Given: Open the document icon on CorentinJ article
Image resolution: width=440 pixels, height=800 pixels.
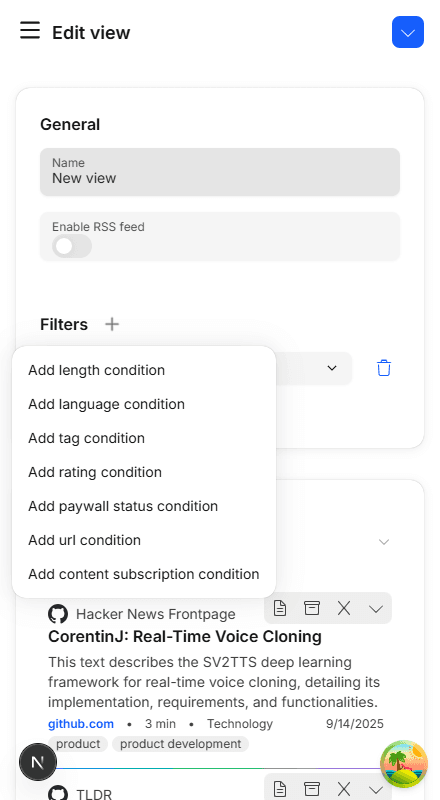Looking at the screenshot, I should pyautogui.click(x=280, y=608).
